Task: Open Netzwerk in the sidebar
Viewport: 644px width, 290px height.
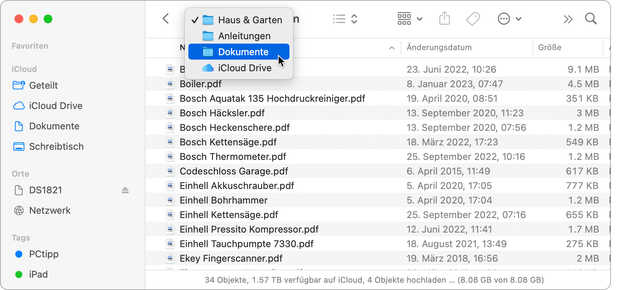Action: click(42, 210)
